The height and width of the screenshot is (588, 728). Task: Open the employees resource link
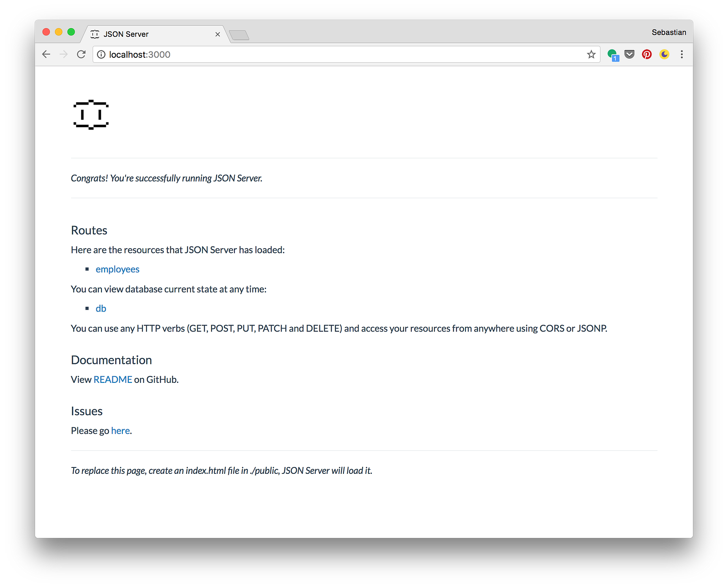117,269
